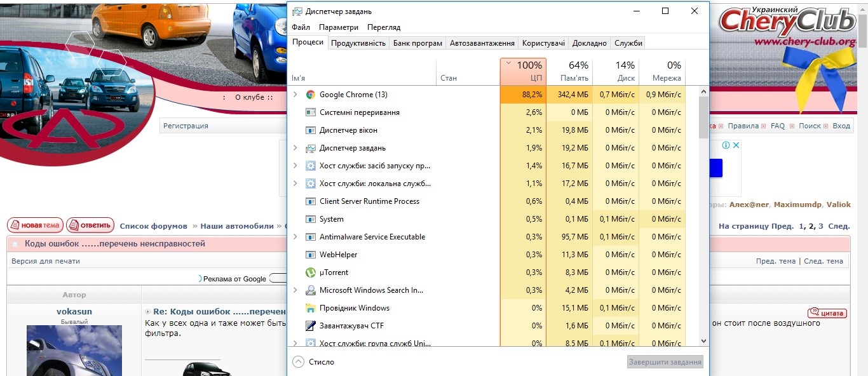Click the локальна служба host service icon
This screenshot has height=376, width=868.
pyautogui.click(x=310, y=184)
